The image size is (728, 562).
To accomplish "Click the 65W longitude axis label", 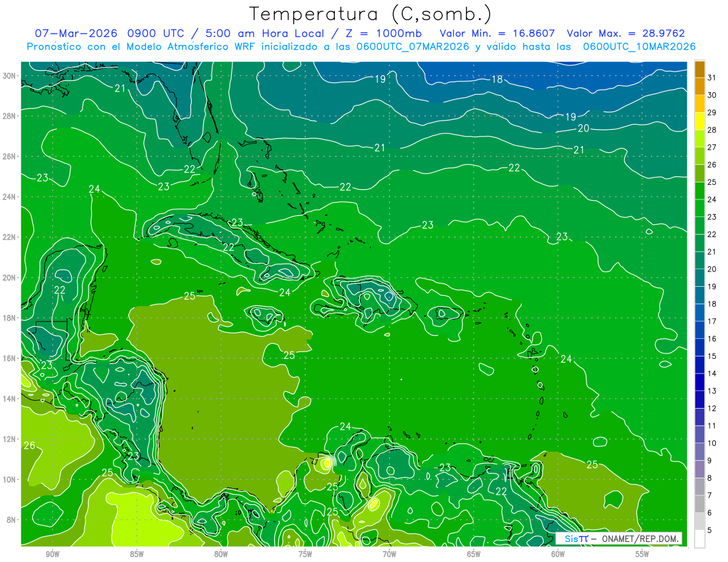I will [474, 554].
